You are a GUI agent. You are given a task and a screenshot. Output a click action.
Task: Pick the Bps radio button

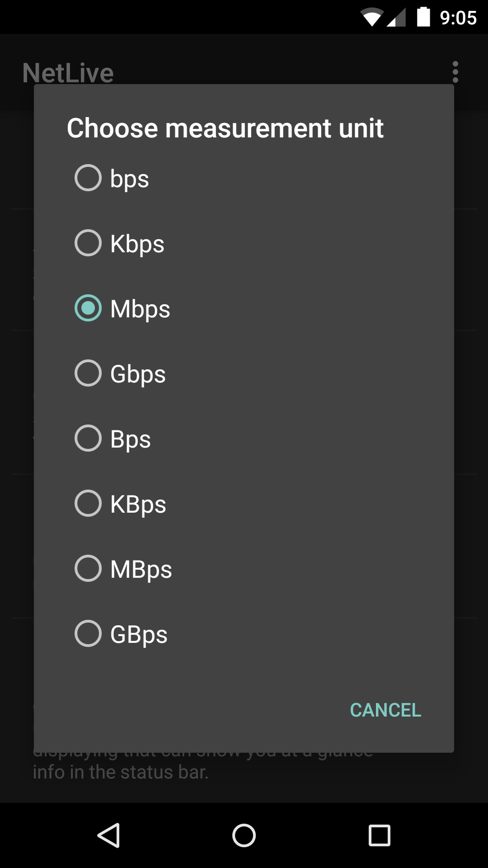click(x=88, y=438)
